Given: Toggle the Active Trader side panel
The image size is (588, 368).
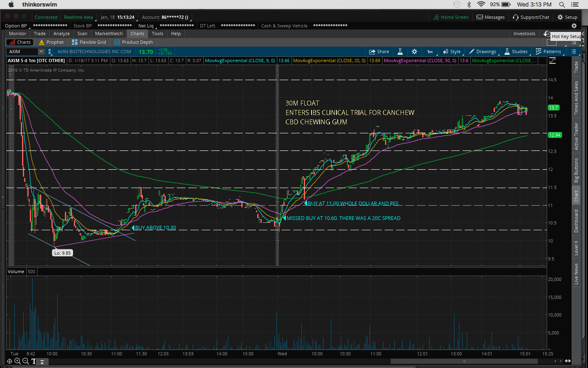Looking at the screenshot, I should coord(576,136).
